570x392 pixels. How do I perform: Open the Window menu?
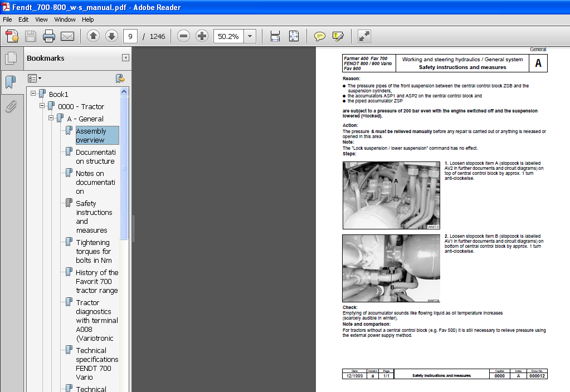[65, 19]
